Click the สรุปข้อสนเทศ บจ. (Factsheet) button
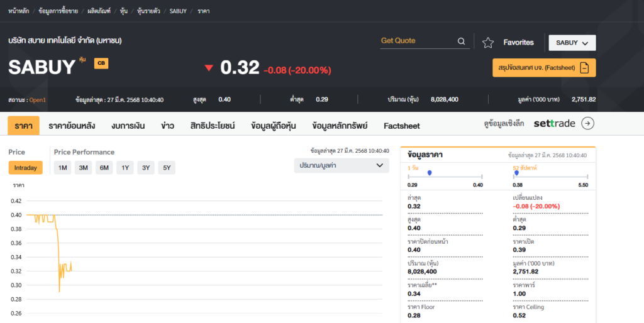The image size is (644, 323). click(x=543, y=68)
